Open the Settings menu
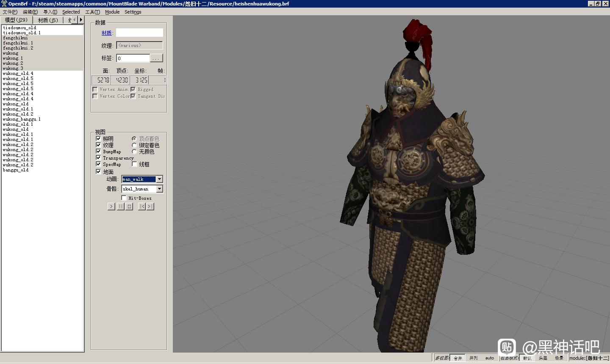The width and height of the screenshot is (610, 364). tap(133, 12)
